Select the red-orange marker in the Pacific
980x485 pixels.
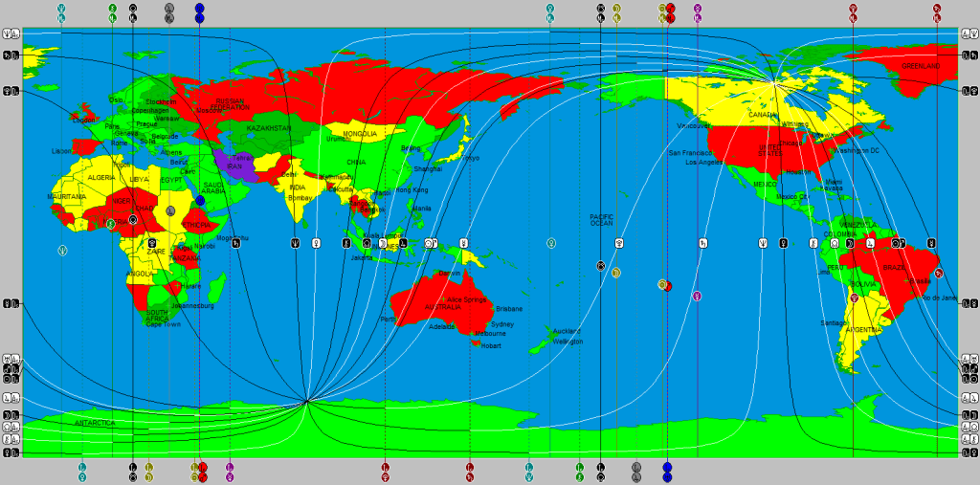click(x=665, y=285)
